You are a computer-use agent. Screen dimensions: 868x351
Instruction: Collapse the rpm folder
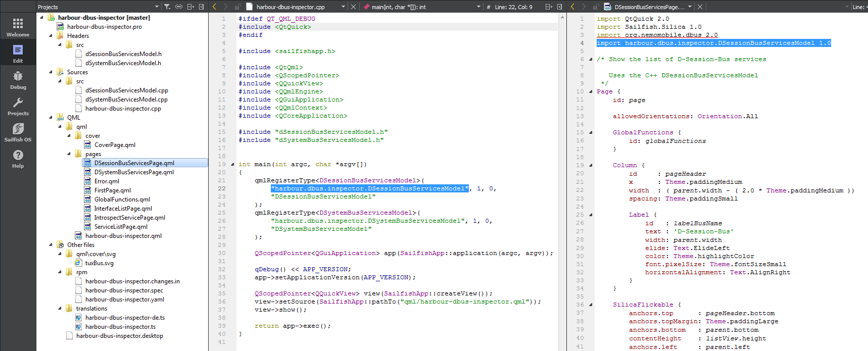pyautogui.click(x=60, y=272)
